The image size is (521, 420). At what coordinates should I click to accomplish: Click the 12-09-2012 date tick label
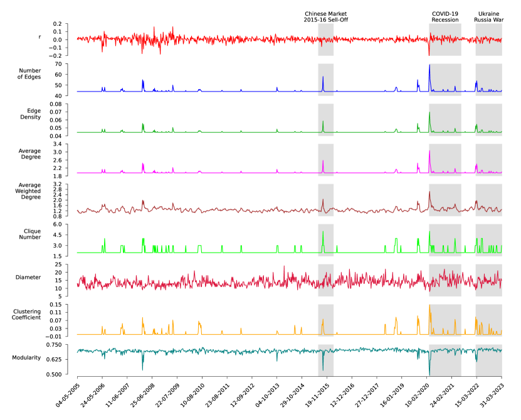(242, 395)
